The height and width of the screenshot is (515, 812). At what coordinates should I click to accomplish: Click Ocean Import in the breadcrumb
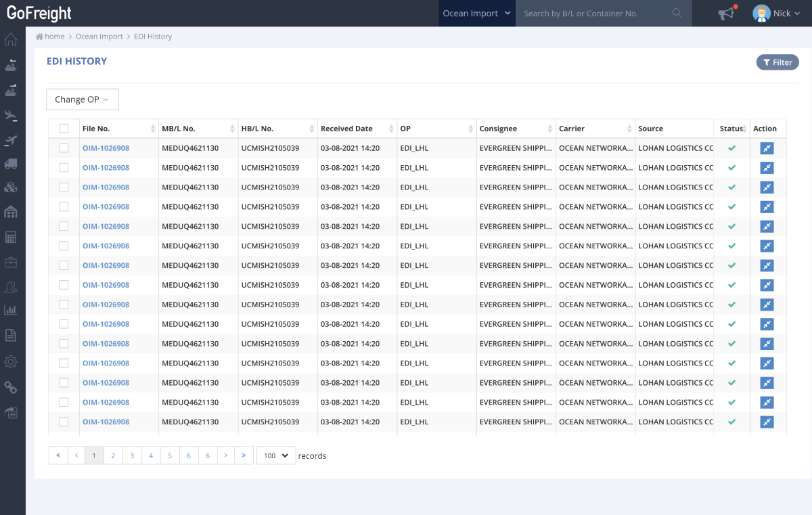click(x=99, y=37)
